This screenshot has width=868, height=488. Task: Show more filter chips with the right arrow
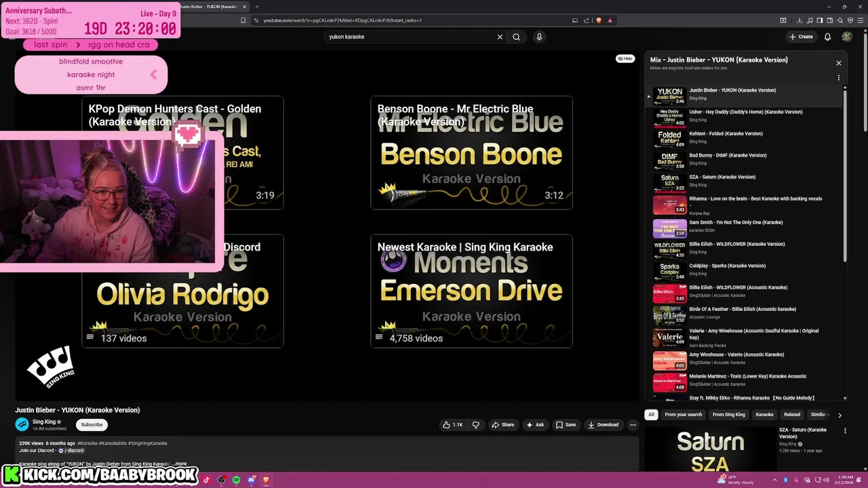click(840, 415)
